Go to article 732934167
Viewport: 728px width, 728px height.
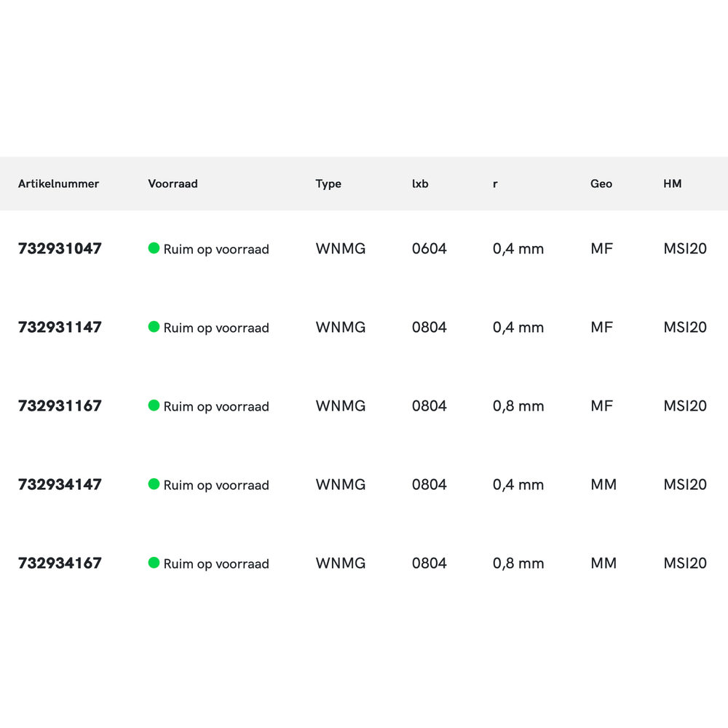tap(60, 563)
